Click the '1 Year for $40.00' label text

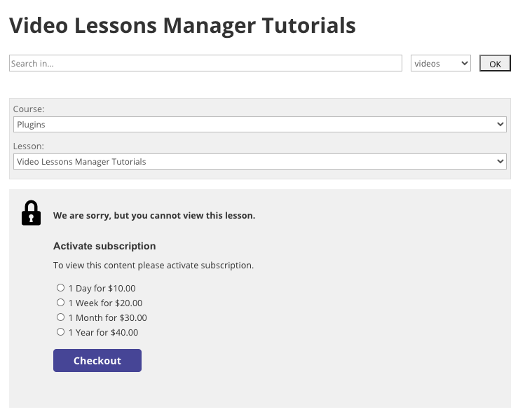pyautogui.click(x=103, y=333)
